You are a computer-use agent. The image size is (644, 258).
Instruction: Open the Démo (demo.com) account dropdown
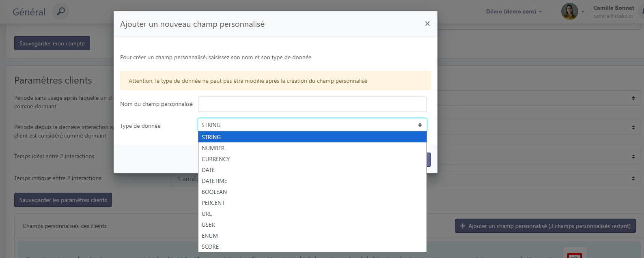coord(514,11)
